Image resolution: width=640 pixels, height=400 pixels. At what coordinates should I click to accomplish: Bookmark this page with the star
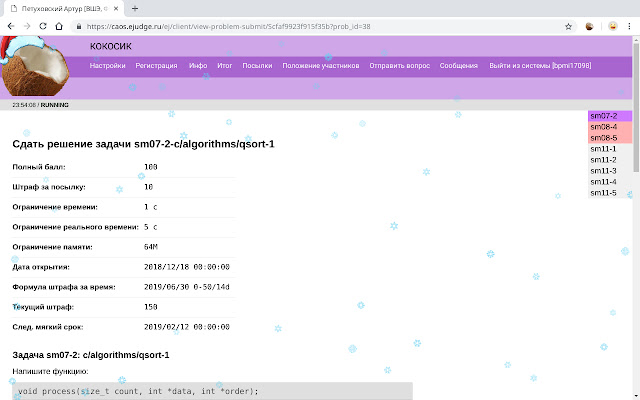[x=568, y=27]
